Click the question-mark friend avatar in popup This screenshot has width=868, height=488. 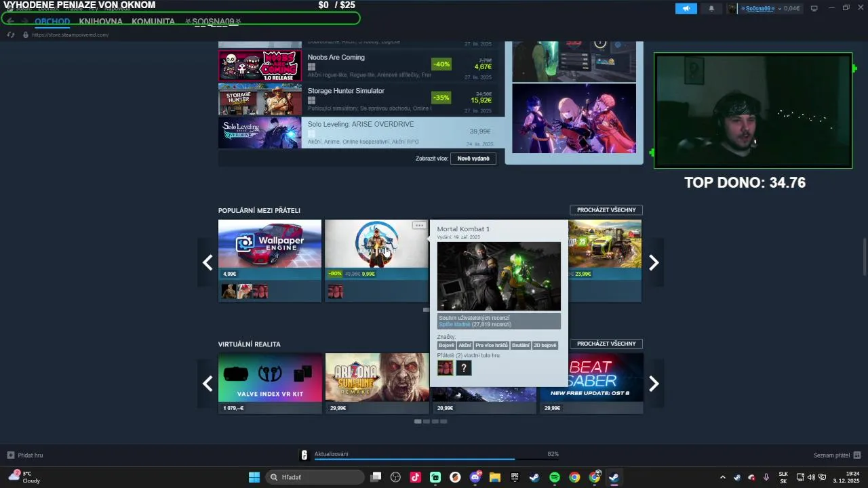click(x=463, y=368)
